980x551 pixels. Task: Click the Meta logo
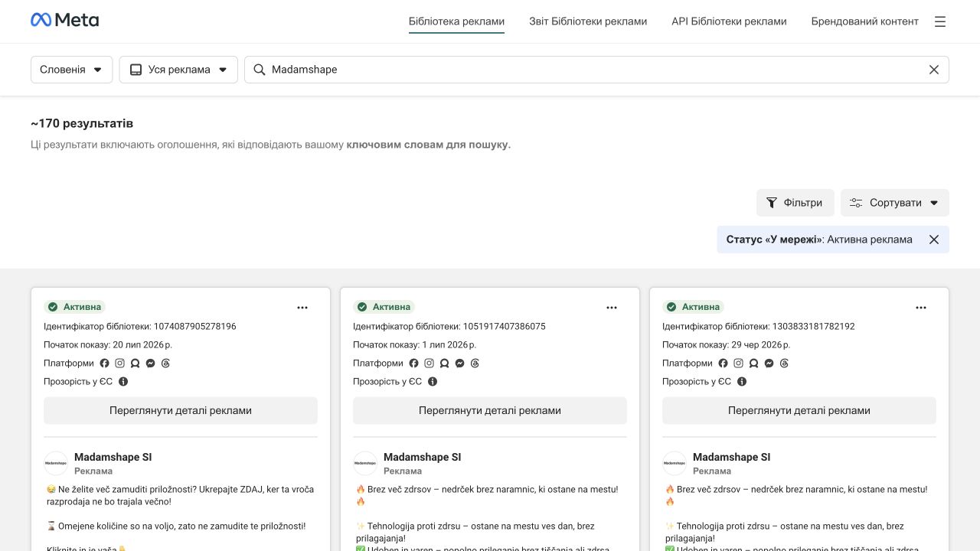(64, 21)
